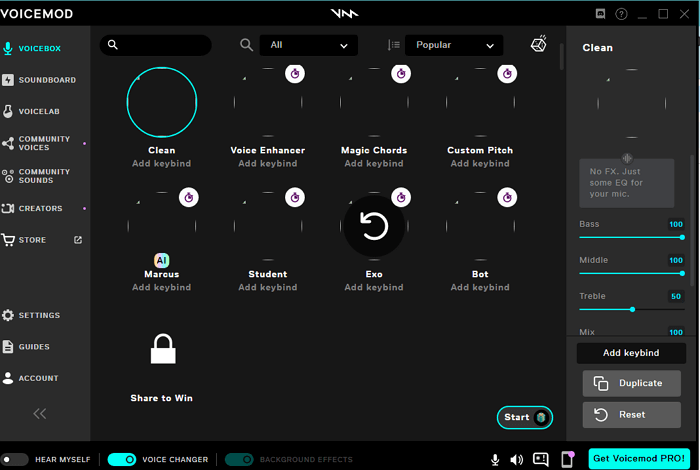700x470 pixels.
Task: Go to Voicelab
Action: 31,111
